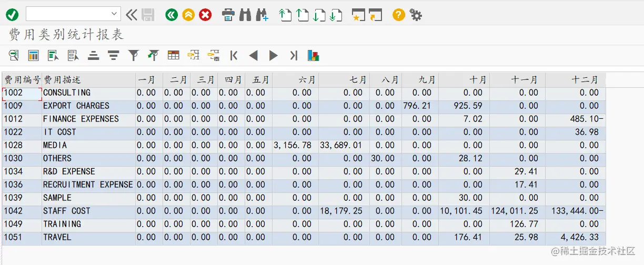Create new session window icon
This screenshot has height=265, width=644.
358,15
